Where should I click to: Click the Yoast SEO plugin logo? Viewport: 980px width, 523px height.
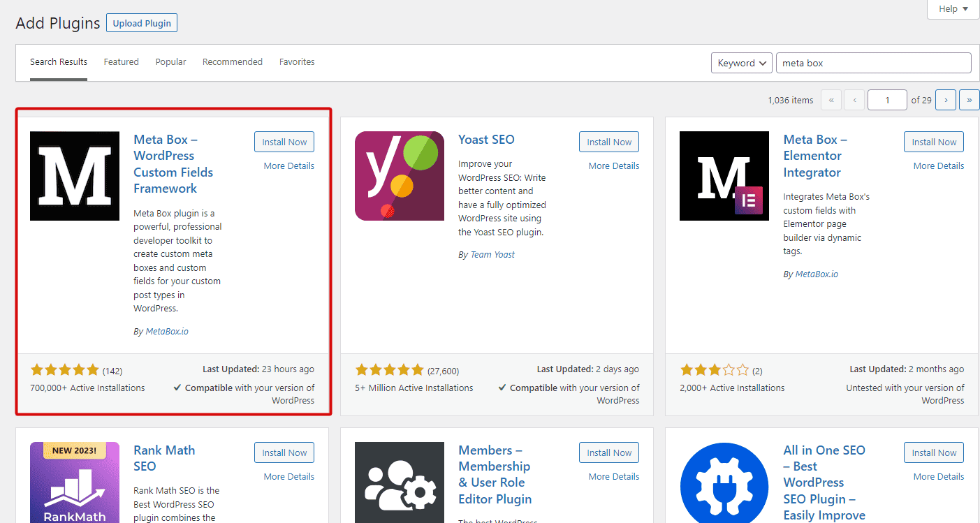click(x=400, y=176)
